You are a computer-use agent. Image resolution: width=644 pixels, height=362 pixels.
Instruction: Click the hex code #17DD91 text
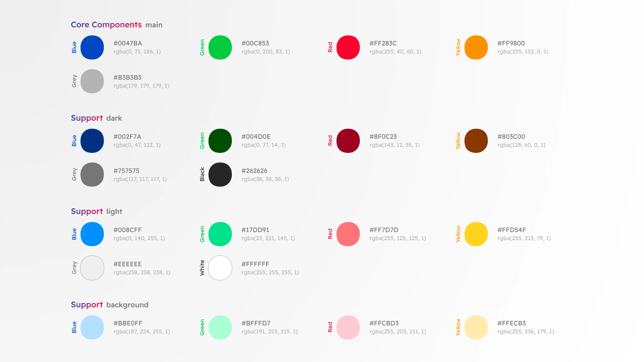coord(255,230)
